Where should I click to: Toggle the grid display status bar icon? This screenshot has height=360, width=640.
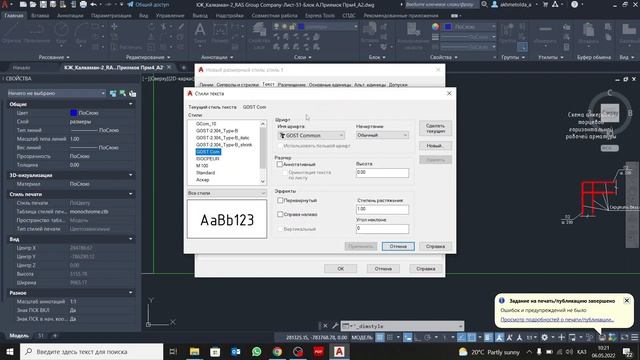[x=380, y=337]
